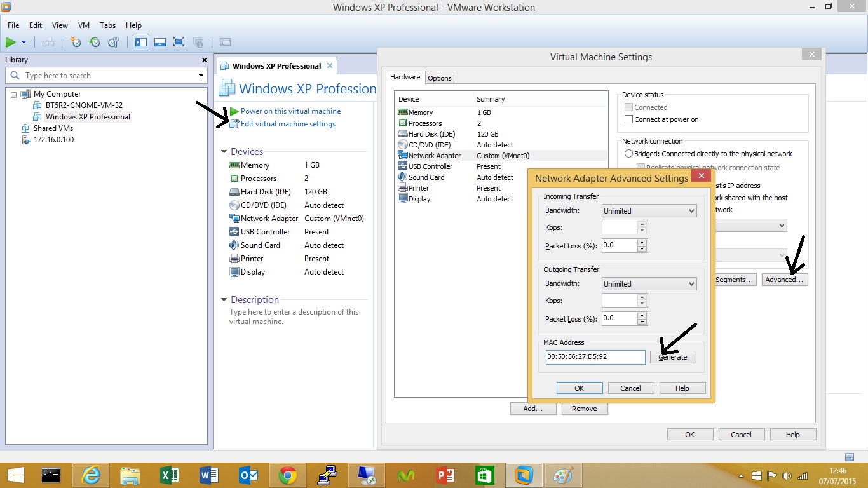This screenshot has width=868, height=488.
Task: Open Chrome from the taskbar
Action: pos(288,475)
